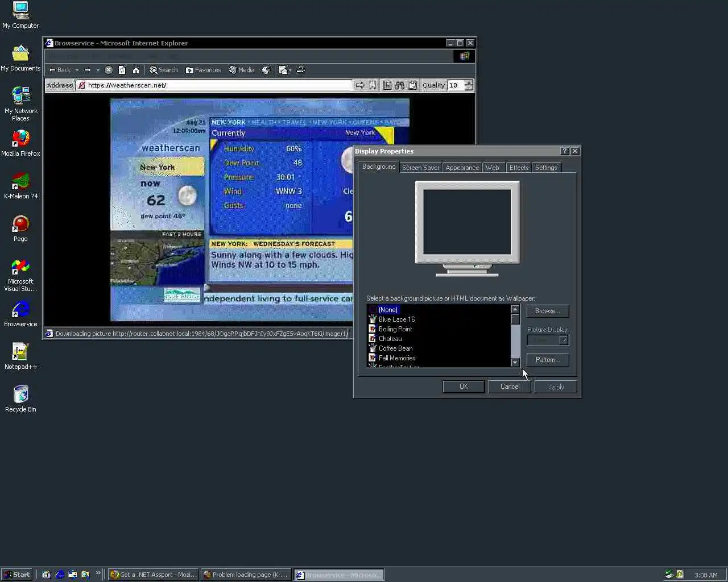Open the Media pane
The image size is (728, 582).
(x=242, y=70)
